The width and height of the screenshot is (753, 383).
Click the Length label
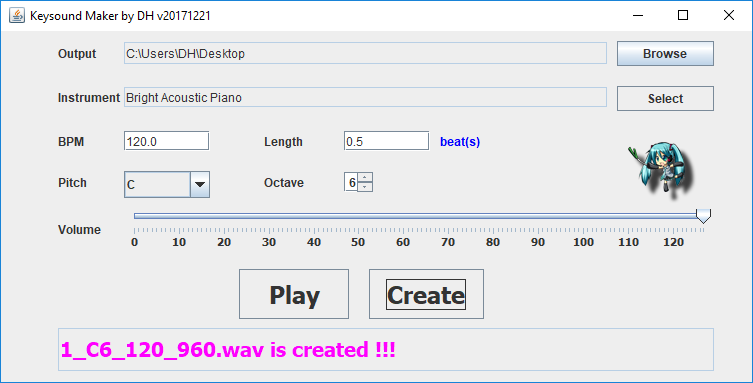click(x=283, y=142)
